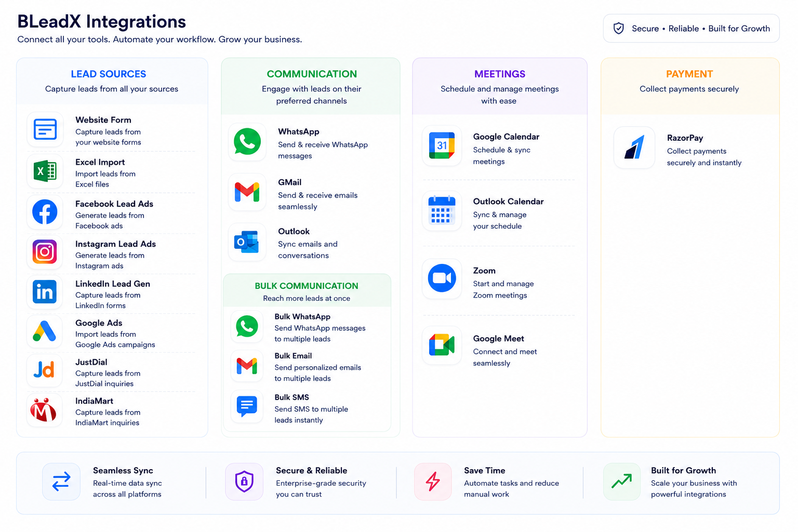798x532 pixels.
Task: Open the RazorPay title
Action: click(x=685, y=138)
